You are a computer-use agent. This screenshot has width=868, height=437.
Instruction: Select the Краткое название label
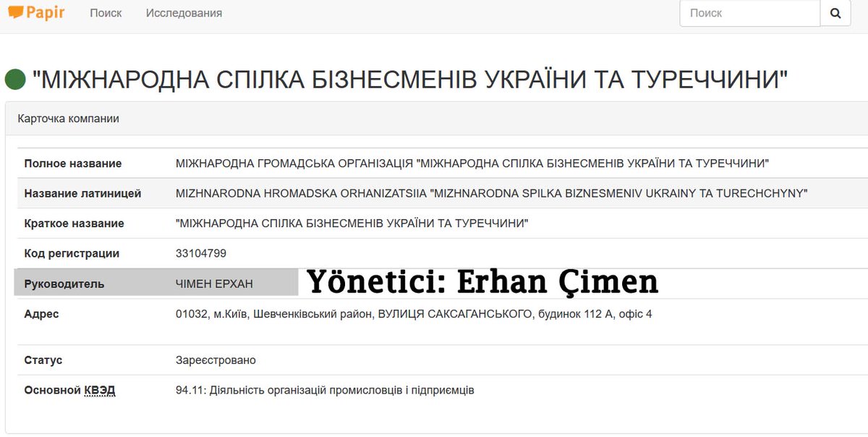[74, 224]
